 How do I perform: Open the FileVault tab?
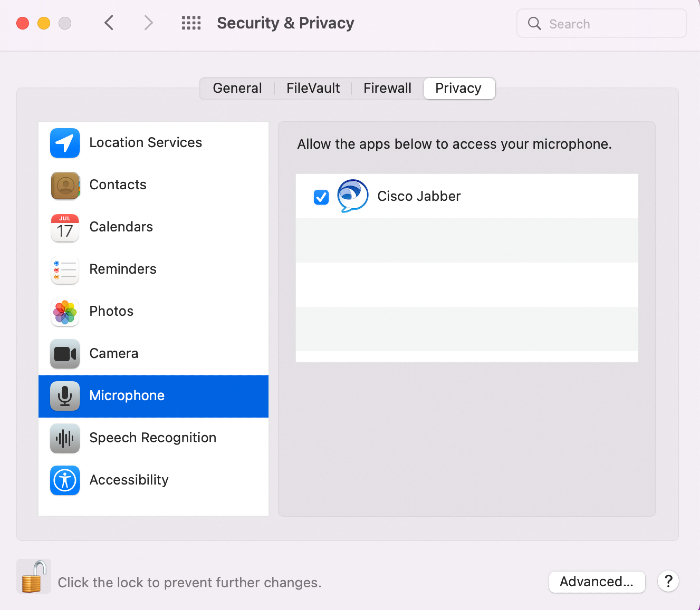pos(313,88)
